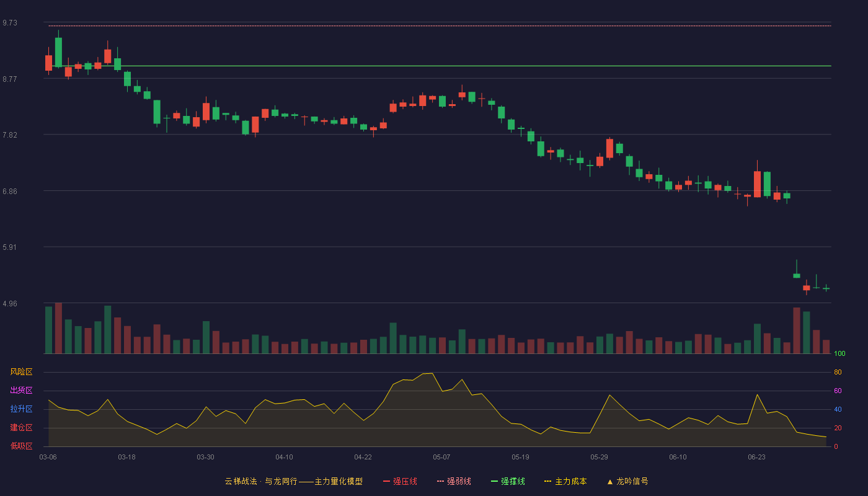Toggle the 云梯战法 主力量化模型 legend series

click(x=293, y=481)
